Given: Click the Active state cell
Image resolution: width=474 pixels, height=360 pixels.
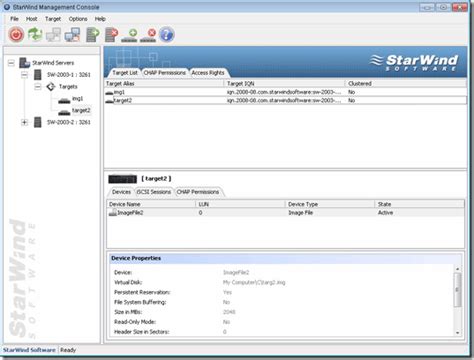Looking at the screenshot, I should coord(385,213).
